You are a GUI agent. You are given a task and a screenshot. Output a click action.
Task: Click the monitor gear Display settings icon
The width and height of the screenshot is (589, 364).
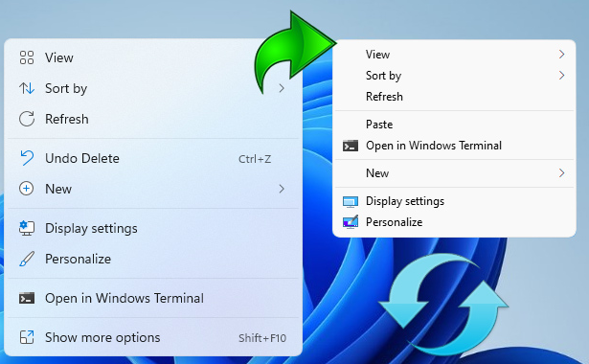point(27,228)
